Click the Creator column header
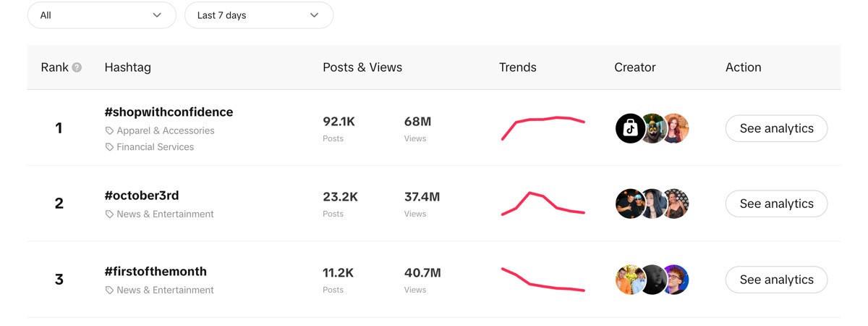The width and height of the screenshot is (868, 326). coord(635,67)
